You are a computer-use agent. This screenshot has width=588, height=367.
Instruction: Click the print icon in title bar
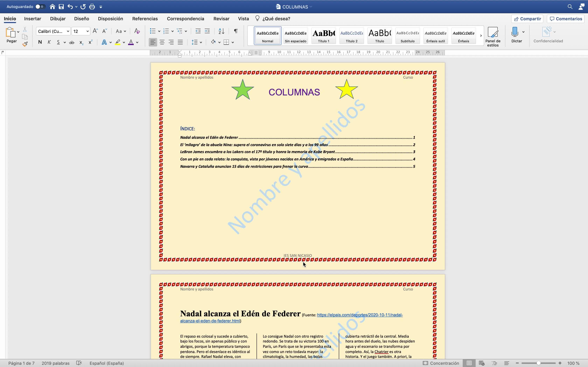tap(92, 7)
